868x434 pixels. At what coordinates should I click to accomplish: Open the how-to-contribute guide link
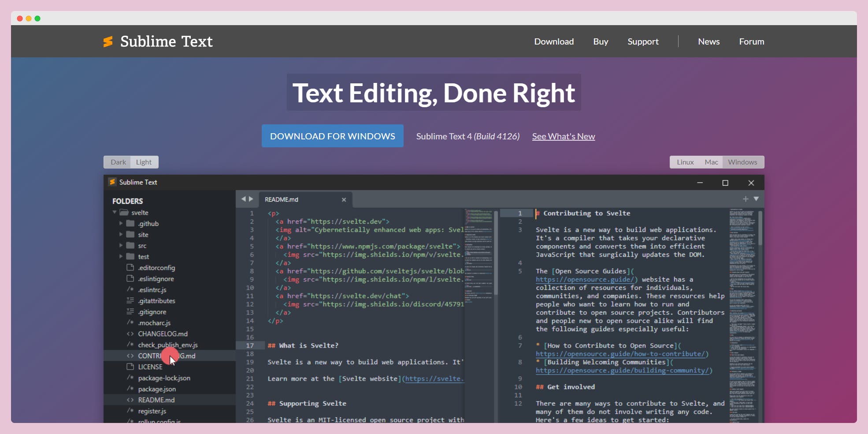coord(622,354)
